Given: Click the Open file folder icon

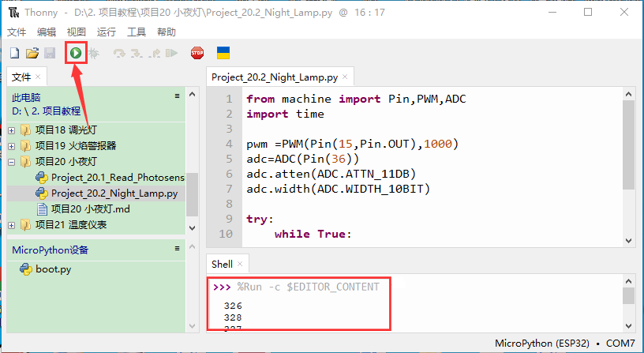Looking at the screenshot, I should coord(32,54).
